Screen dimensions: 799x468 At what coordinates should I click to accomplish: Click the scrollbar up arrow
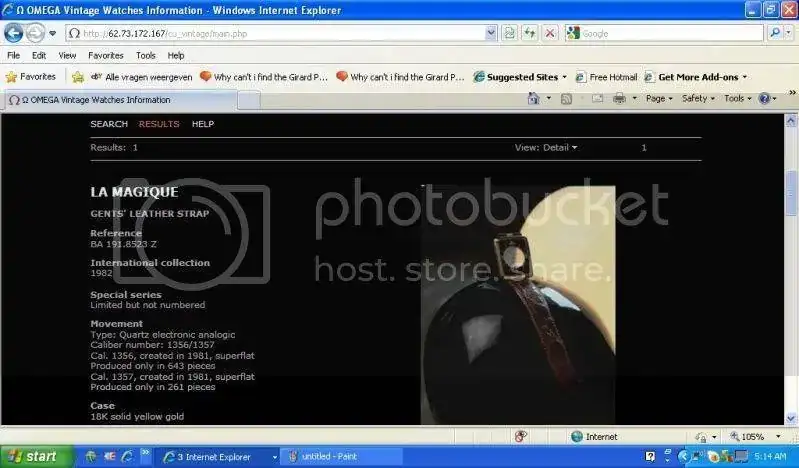coord(791,121)
